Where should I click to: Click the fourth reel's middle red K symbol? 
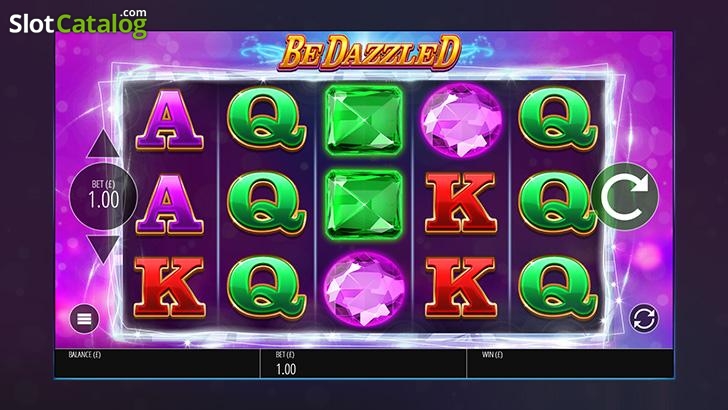461,203
